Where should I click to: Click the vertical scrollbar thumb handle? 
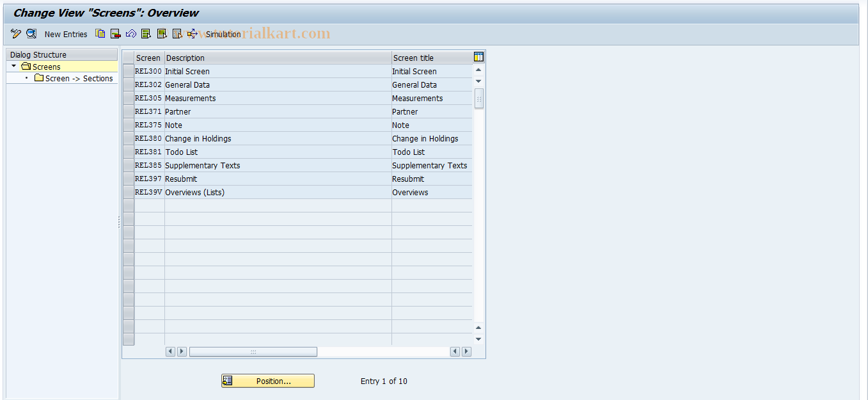(478, 99)
